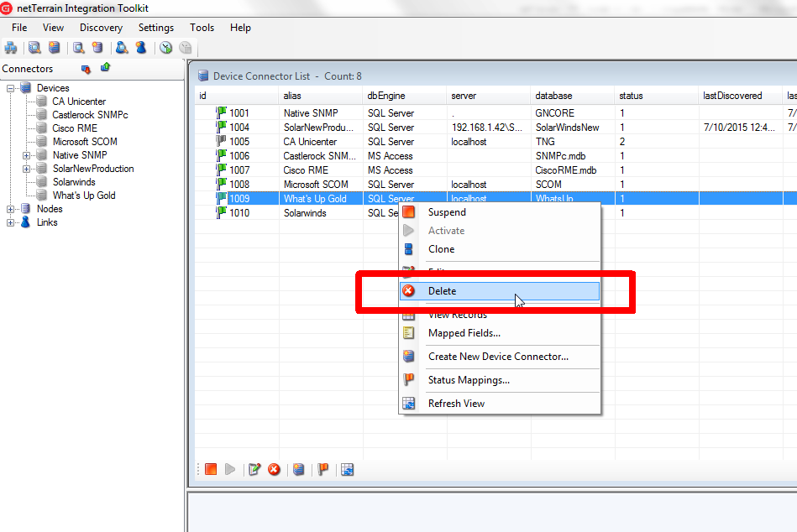Select Clone in the context menu
This screenshot has height=532, width=797.
tap(441, 249)
